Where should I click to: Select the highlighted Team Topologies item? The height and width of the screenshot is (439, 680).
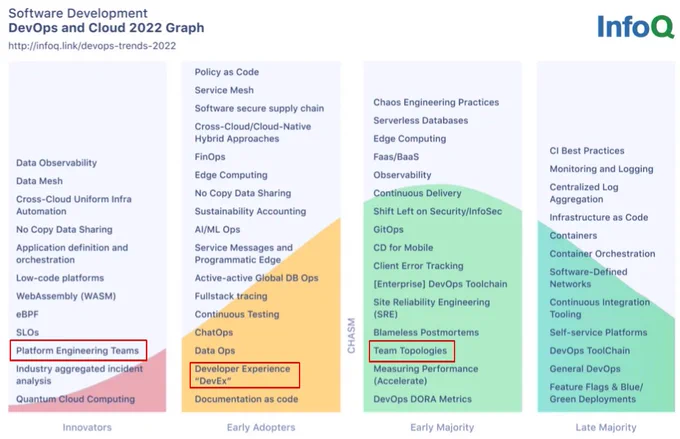412,351
